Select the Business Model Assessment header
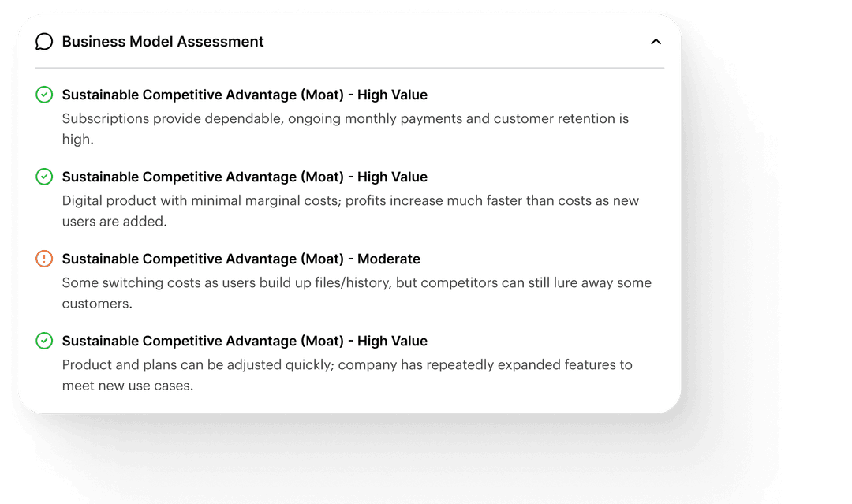The image size is (852, 504). click(x=163, y=41)
